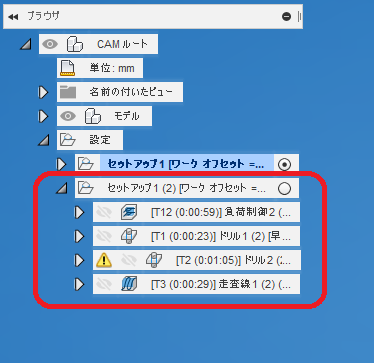Image resolution: width=374 pixels, height=363 pixels.
Task: Collapse the 設定 node
Action: click(44, 140)
